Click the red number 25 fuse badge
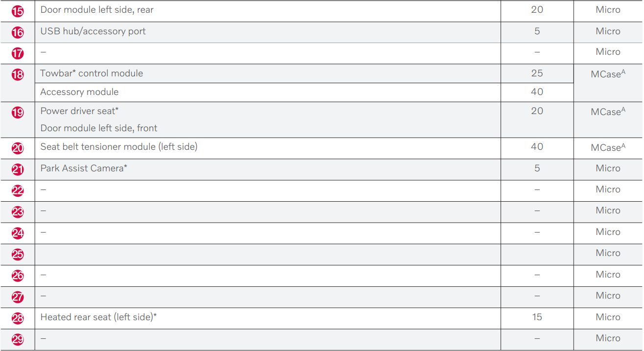 18,254
